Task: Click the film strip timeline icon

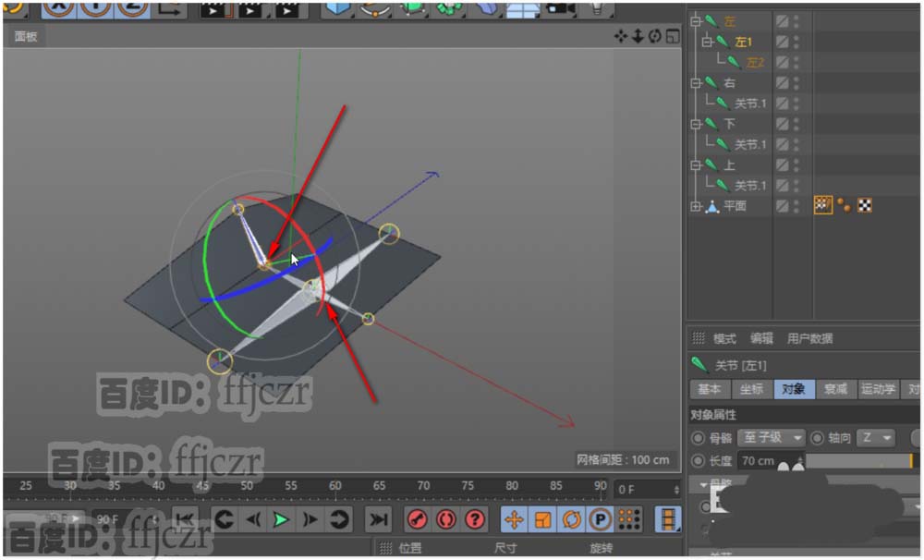Action: coord(668,520)
